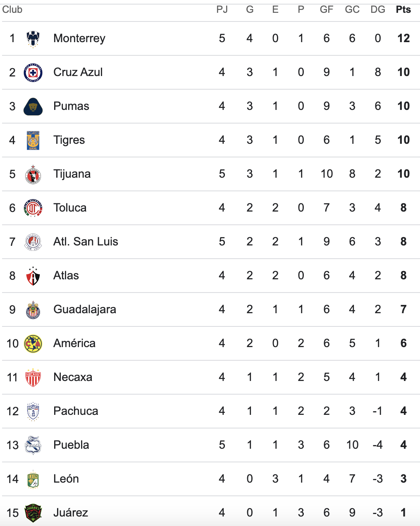Click the Pts column header
Screen dimensions: 420x526
click(403, 10)
